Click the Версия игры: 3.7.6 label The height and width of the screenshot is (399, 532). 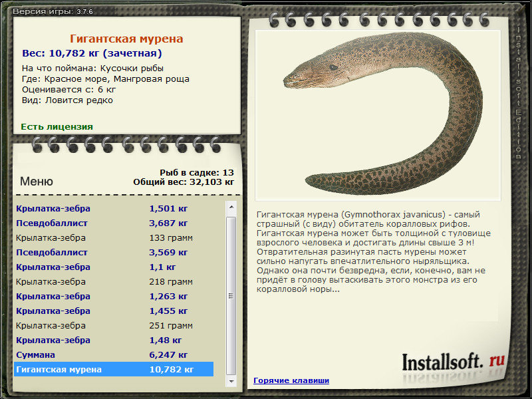[53, 11]
